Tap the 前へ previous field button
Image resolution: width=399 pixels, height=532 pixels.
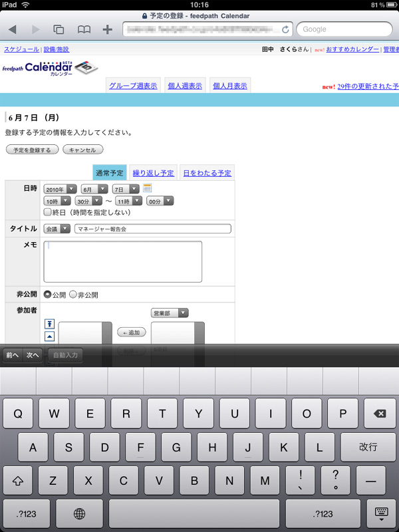click(13, 355)
